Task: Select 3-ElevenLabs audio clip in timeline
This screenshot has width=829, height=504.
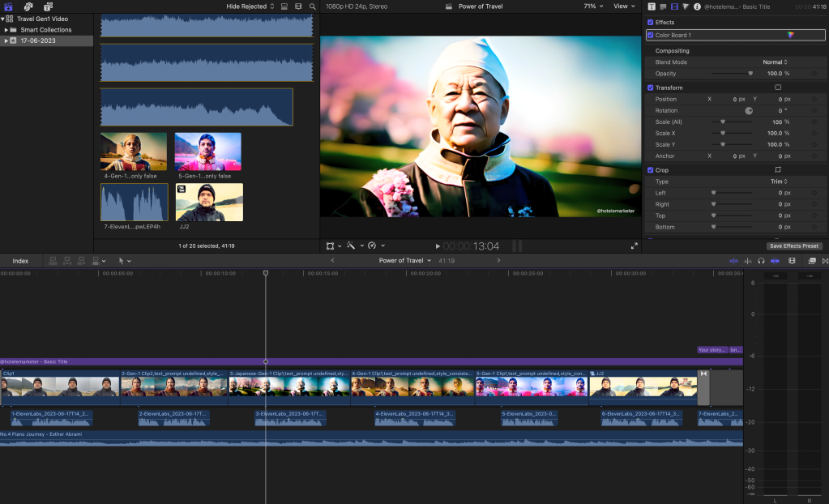Action: (x=290, y=418)
